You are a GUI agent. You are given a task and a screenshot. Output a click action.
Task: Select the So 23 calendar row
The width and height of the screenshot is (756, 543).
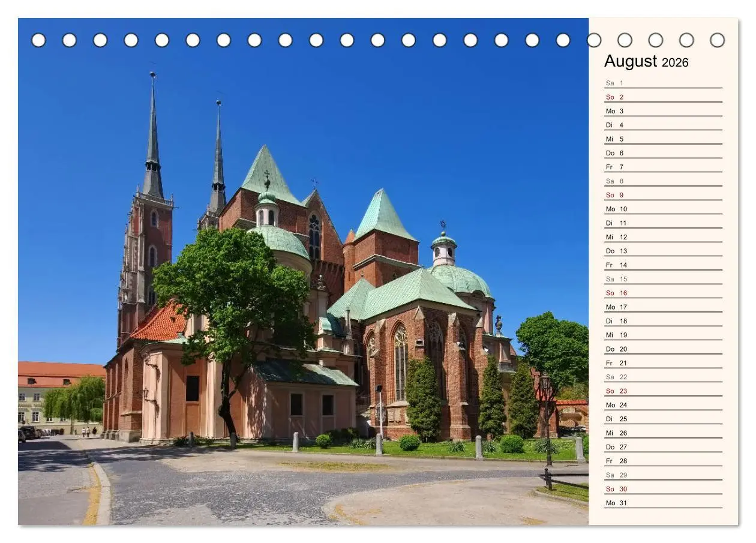pyautogui.click(x=663, y=391)
